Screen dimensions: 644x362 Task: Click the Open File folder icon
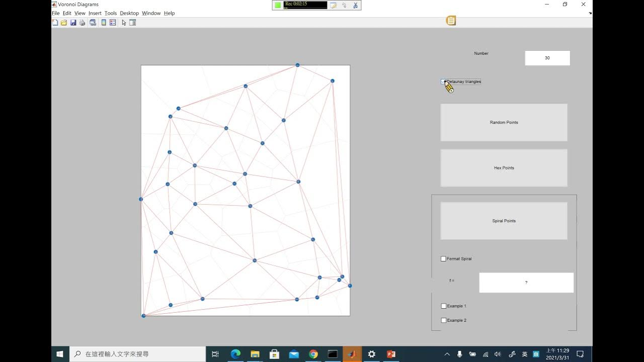64,23
